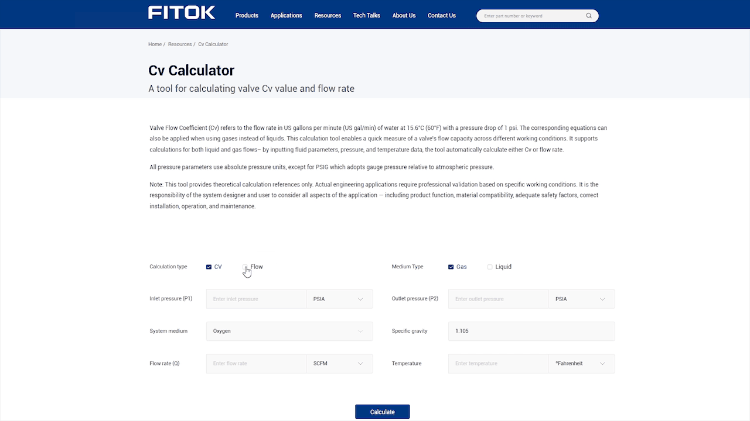This screenshot has height=421, width=750.
Task: Click the temperature input field
Action: (x=498, y=364)
